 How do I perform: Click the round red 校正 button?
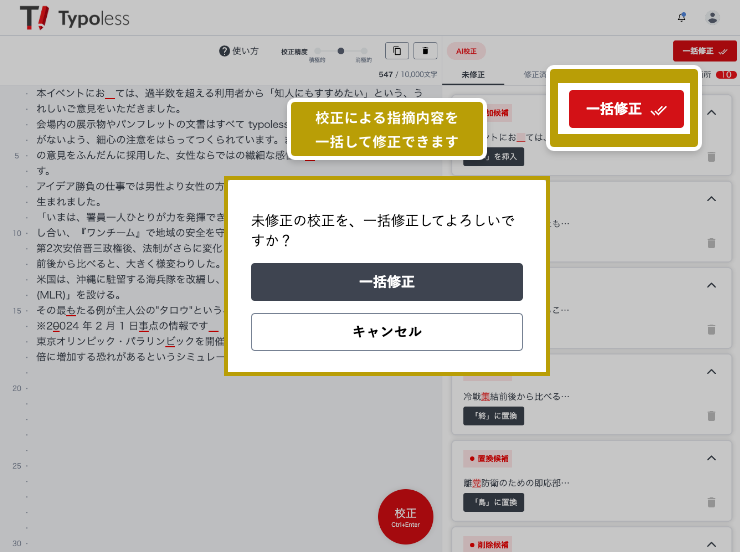pos(405,517)
